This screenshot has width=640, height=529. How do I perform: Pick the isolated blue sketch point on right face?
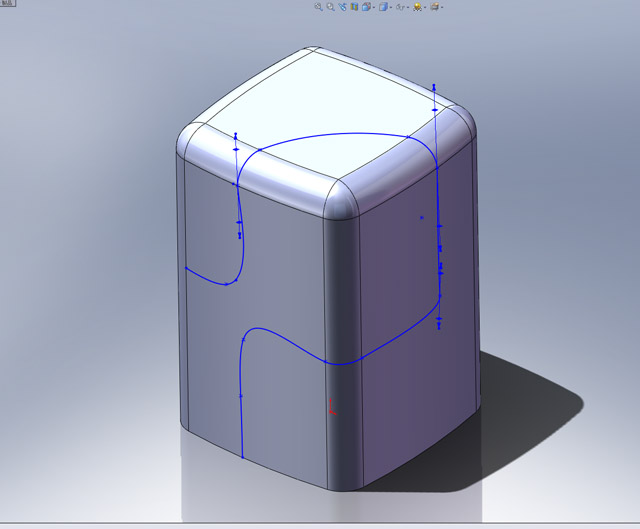point(422,217)
